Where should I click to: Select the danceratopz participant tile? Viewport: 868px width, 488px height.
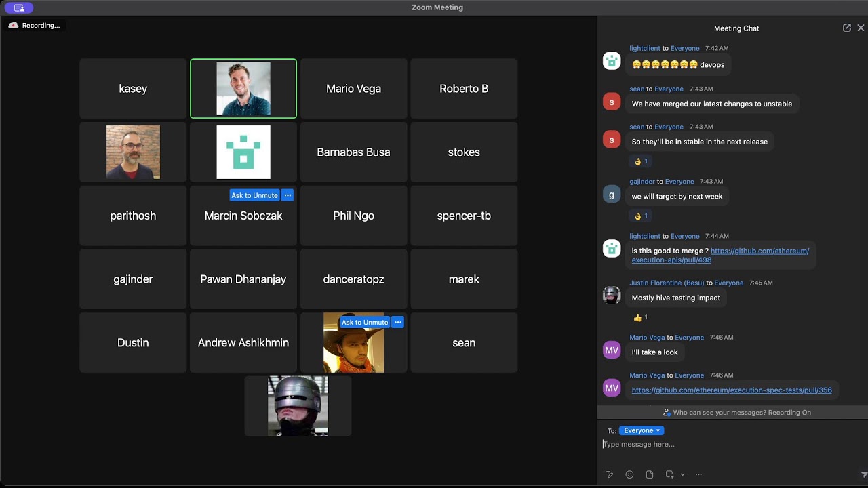pos(354,279)
